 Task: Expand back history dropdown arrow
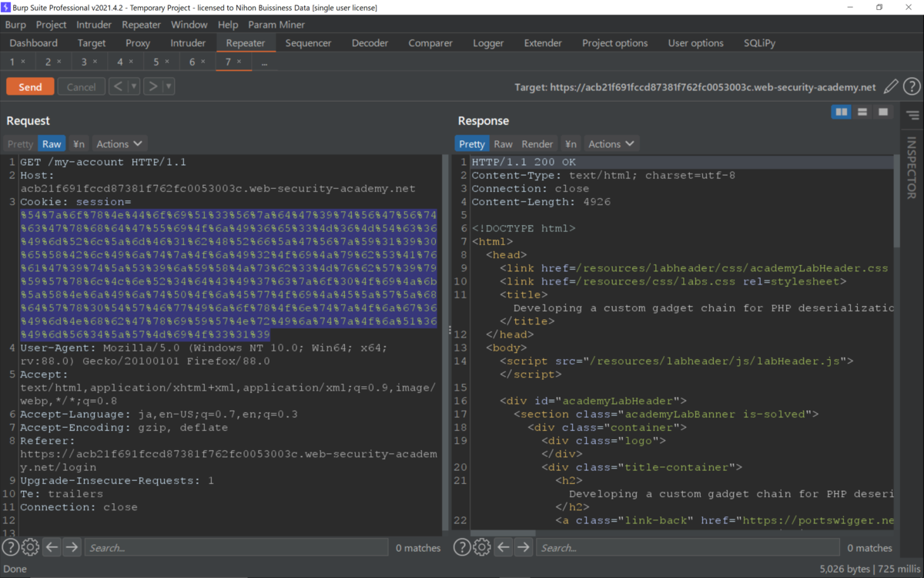134,86
